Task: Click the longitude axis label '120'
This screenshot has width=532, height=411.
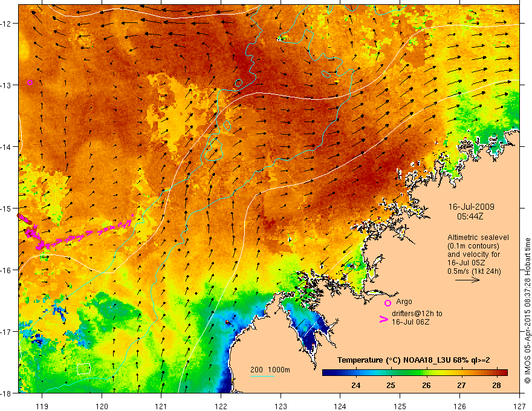Action: click(102, 406)
